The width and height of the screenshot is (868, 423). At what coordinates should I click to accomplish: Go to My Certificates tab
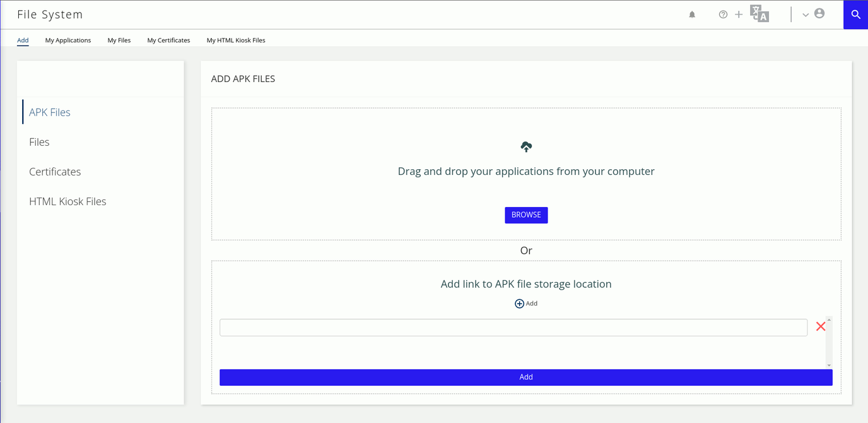tap(168, 40)
